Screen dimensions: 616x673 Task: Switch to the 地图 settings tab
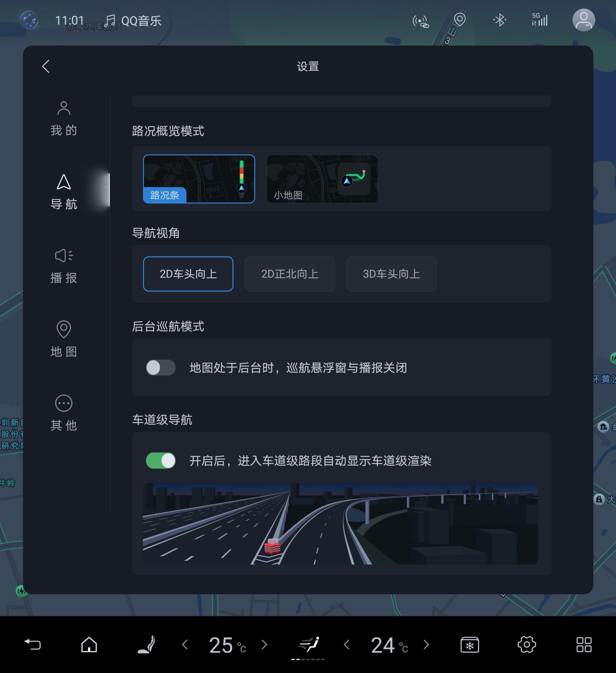pyautogui.click(x=64, y=340)
